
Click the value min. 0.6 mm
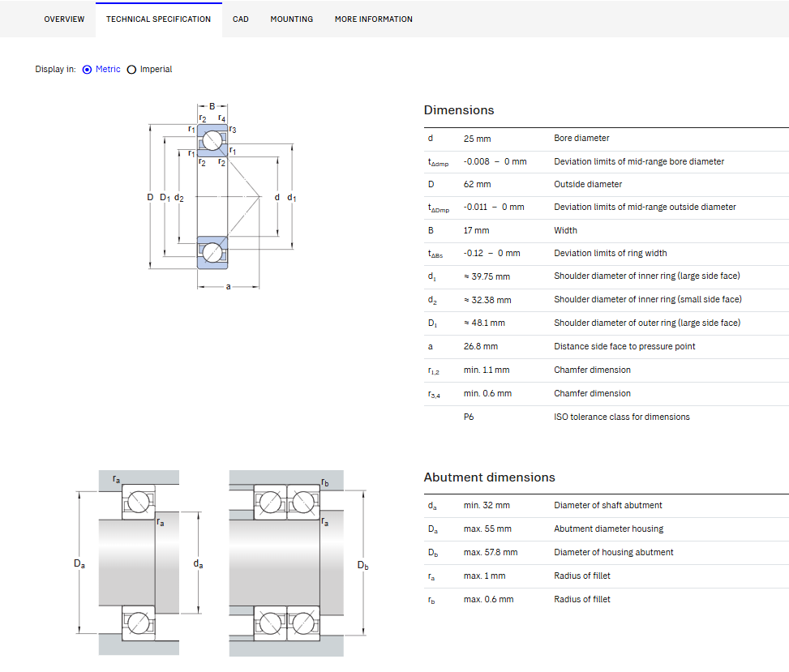(x=487, y=393)
